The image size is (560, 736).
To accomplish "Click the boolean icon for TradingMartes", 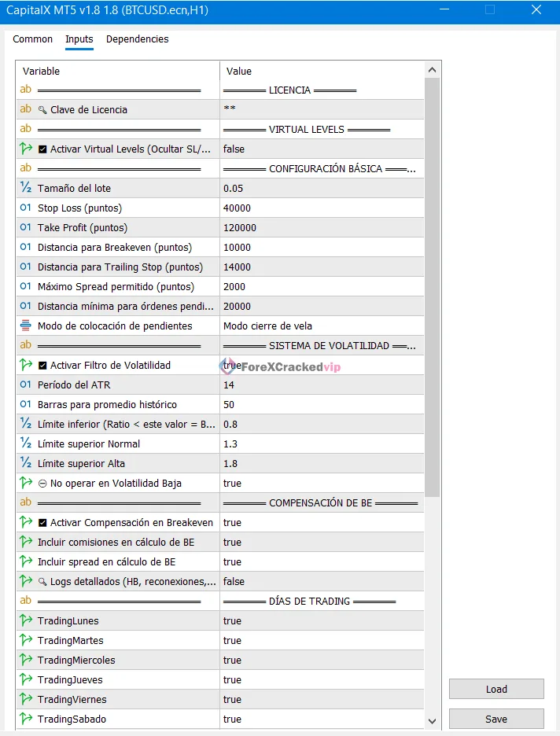I will pyautogui.click(x=25, y=640).
